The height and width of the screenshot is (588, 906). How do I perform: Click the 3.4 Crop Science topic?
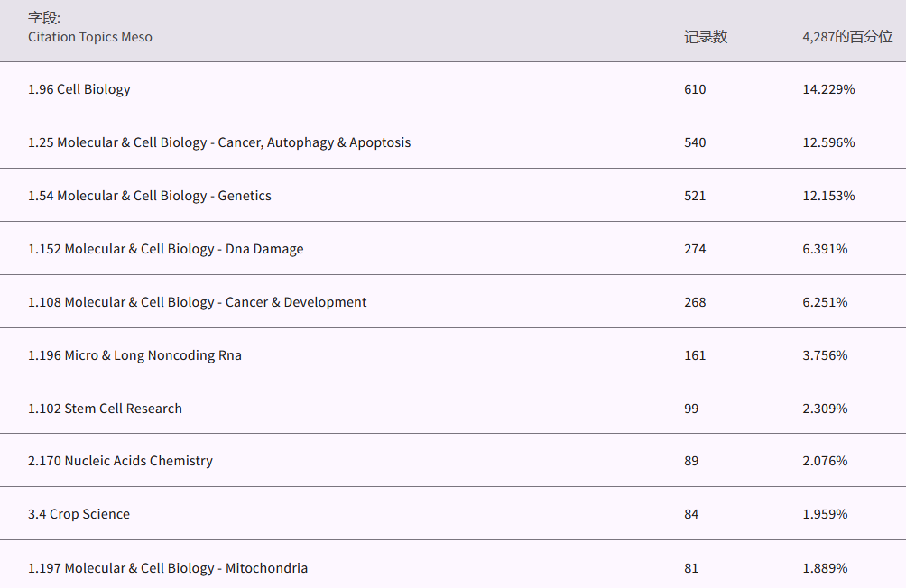[79, 514]
